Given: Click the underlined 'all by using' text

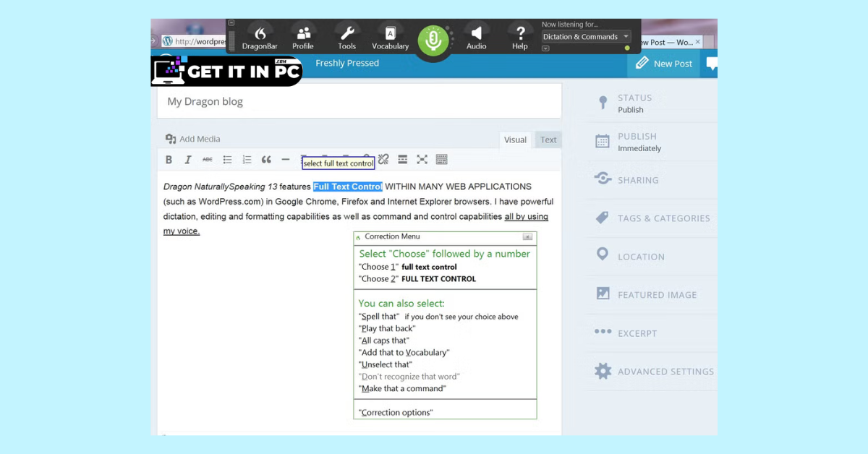Looking at the screenshot, I should (527, 216).
